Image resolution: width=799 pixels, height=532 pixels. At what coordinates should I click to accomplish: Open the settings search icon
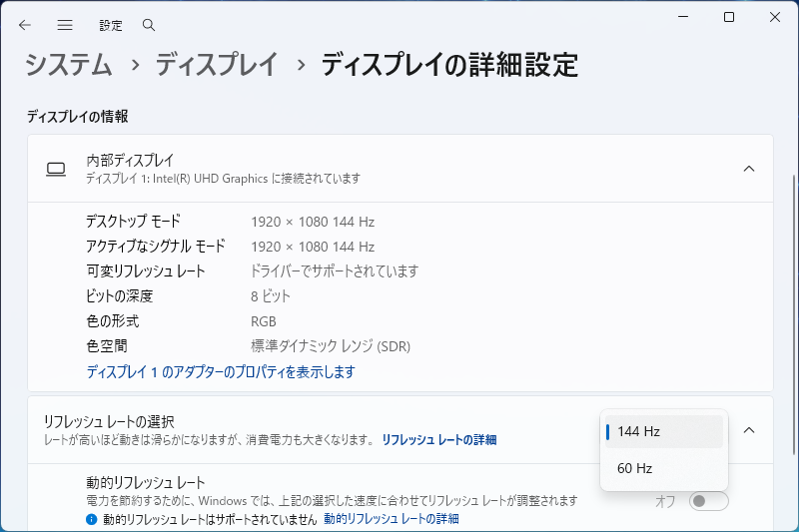(x=148, y=25)
